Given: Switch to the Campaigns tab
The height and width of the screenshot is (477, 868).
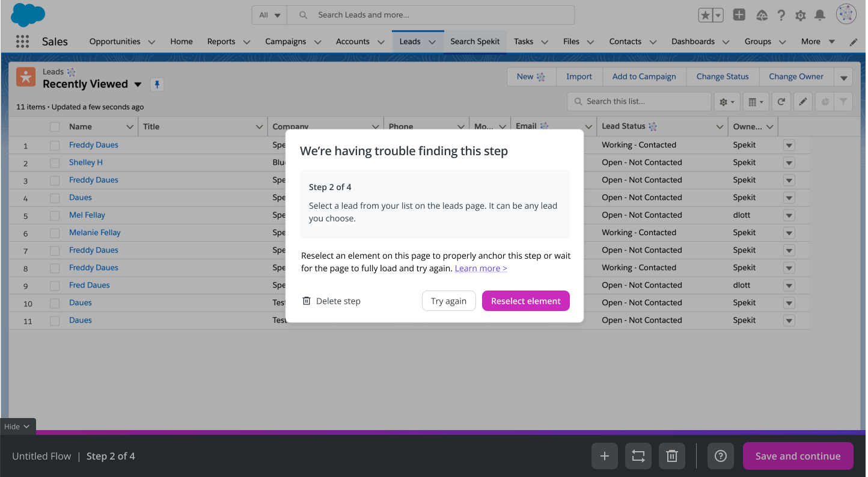Looking at the screenshot, I should [x=286, y=42].
